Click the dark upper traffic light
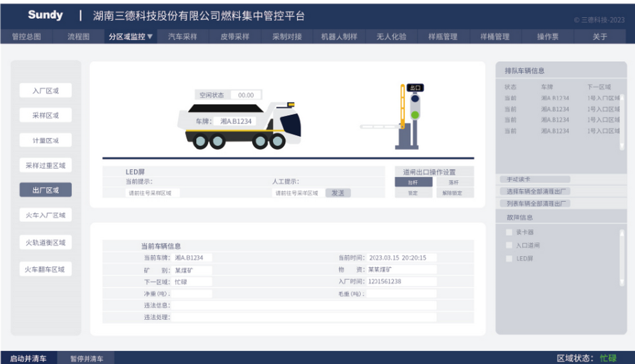 [415, 99]
